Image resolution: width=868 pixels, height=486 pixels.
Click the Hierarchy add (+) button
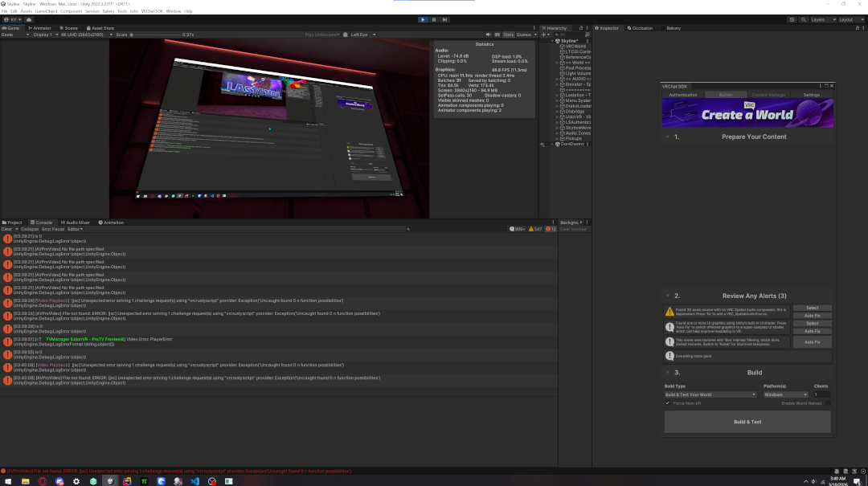click(x=545, y=35)
